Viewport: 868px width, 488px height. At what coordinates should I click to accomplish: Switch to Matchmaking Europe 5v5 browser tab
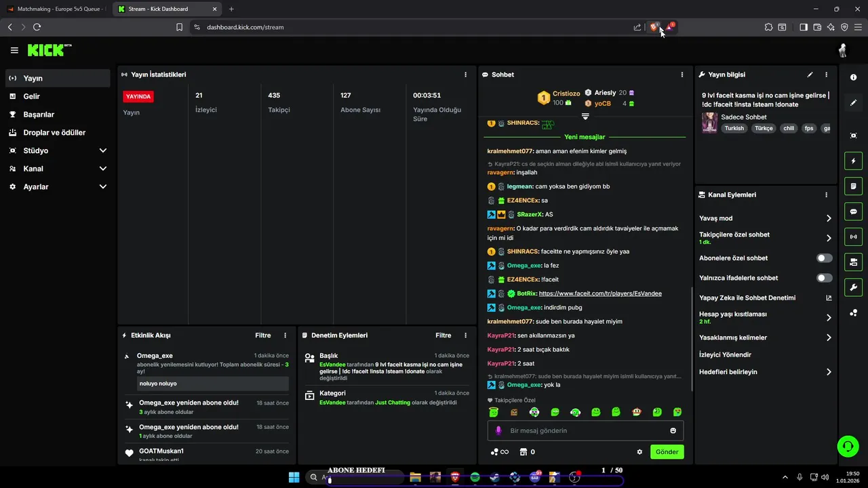[56, 9]
